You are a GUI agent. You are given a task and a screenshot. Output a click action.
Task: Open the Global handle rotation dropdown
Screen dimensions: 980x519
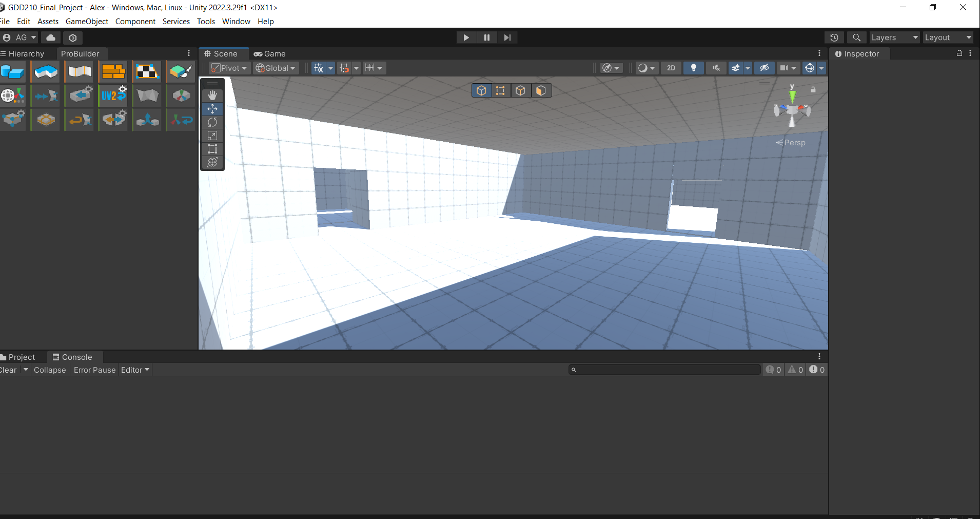click(x=276, y=68)
